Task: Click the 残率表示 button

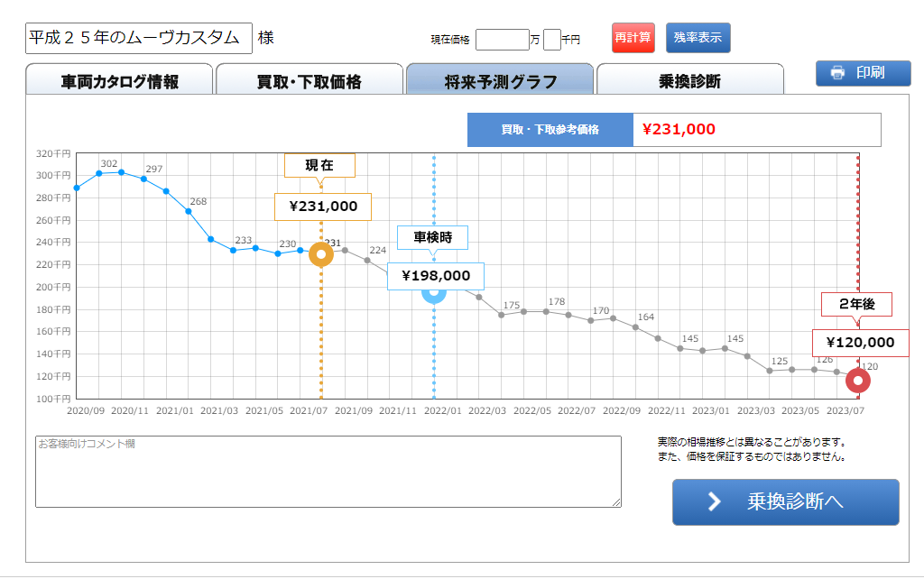Action: click(x=698, y=38)
